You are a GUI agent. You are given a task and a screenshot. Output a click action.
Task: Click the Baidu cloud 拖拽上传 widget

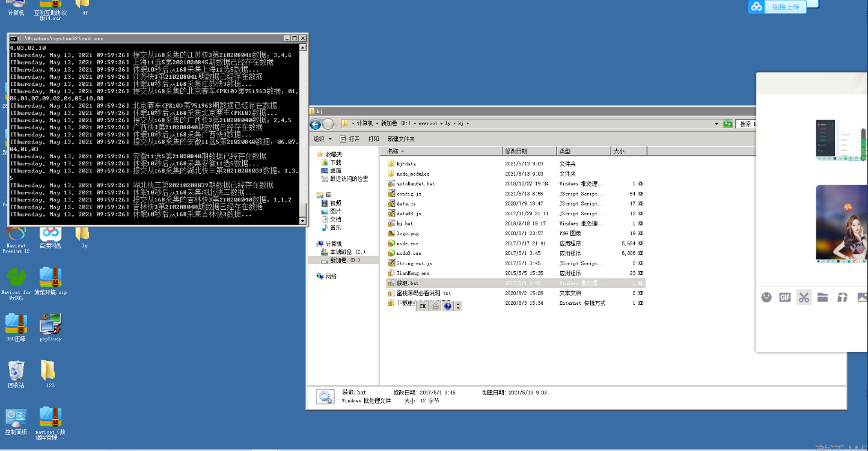tap(777, 7)
